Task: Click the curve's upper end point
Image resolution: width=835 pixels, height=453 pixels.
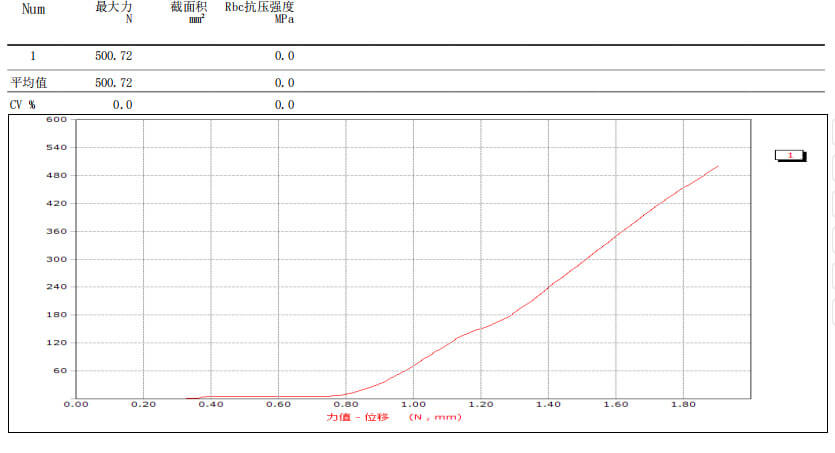Action: point(718,166)
